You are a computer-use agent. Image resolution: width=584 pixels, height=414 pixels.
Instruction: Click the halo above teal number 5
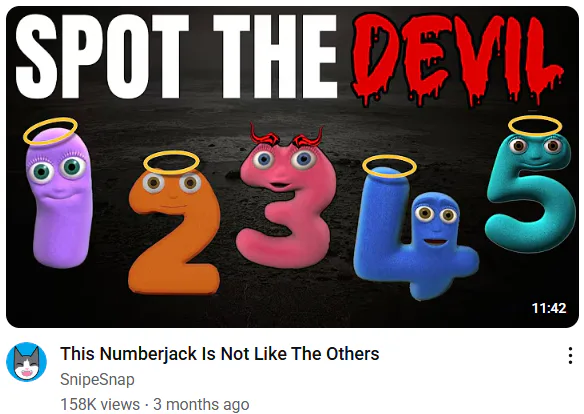point(535,125)
